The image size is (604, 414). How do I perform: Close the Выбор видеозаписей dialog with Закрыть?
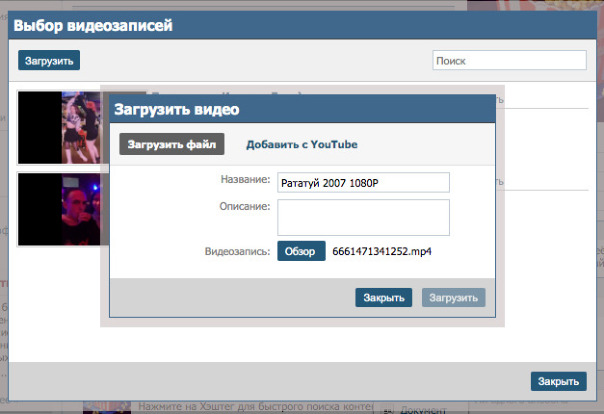[x=559, y=381]
